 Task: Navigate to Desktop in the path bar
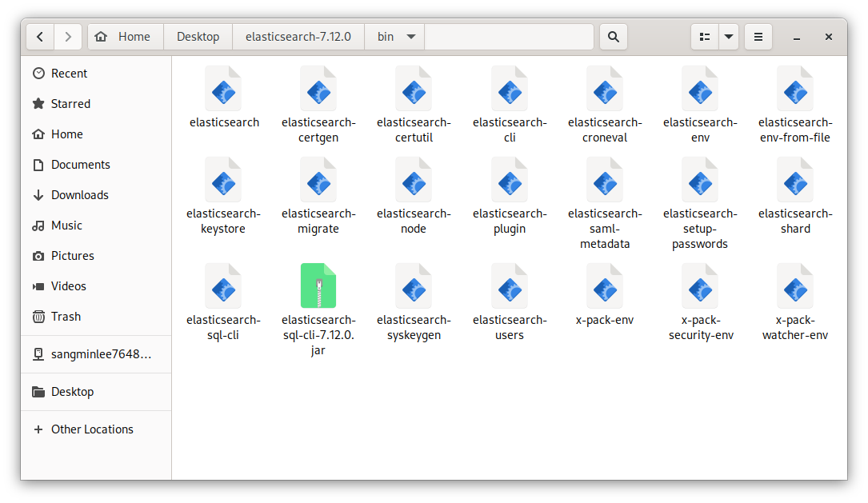click(198, 37)
